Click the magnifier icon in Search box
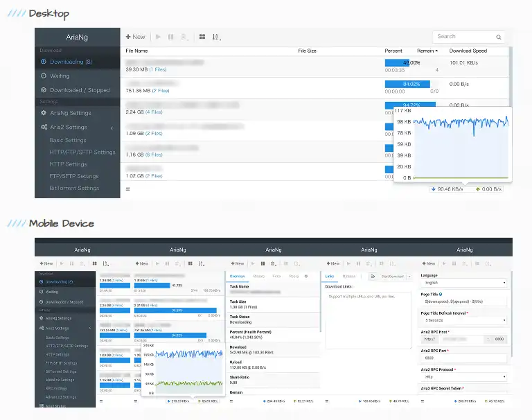This screenshot has height=420, width=532. 499,37
